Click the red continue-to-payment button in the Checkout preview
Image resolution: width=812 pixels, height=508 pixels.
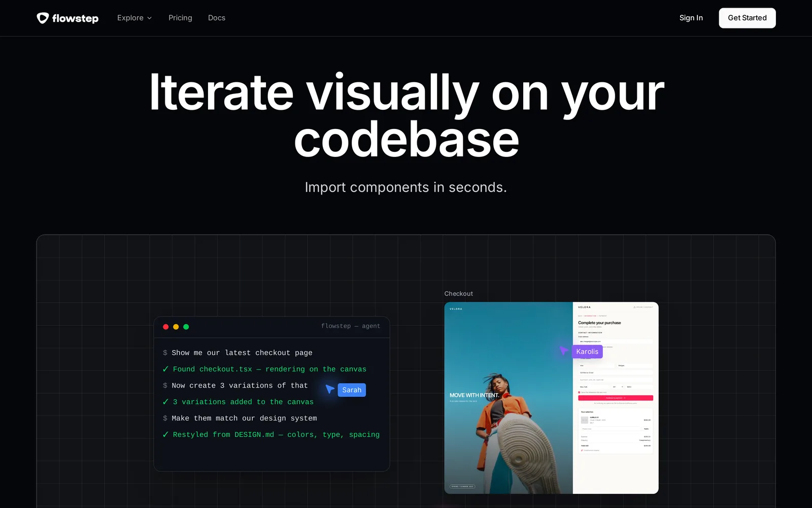coord(616,398)
